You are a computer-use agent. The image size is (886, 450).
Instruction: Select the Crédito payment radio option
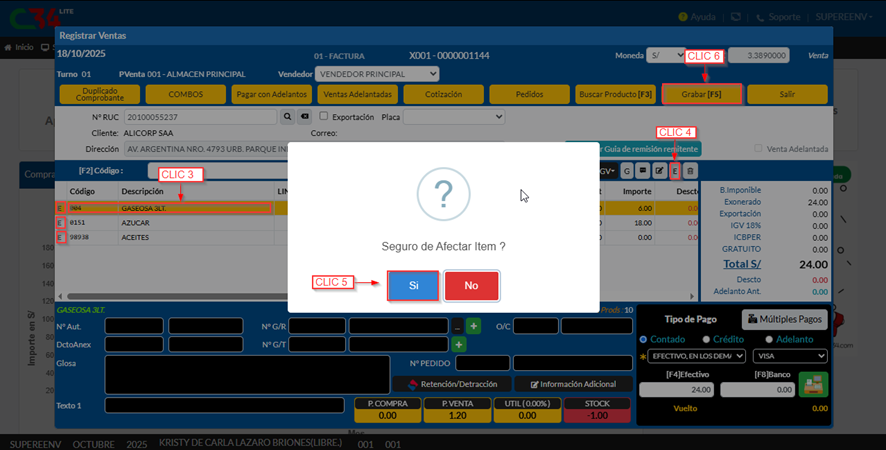coord(704,339)
